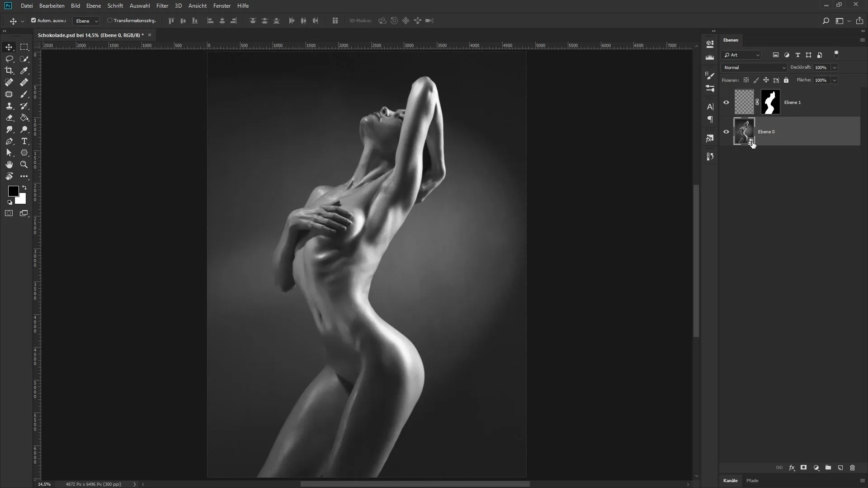Screen dimensions: 868x488
Task: Click the Schokolade.psd document tab
Action: pos(91,35)
